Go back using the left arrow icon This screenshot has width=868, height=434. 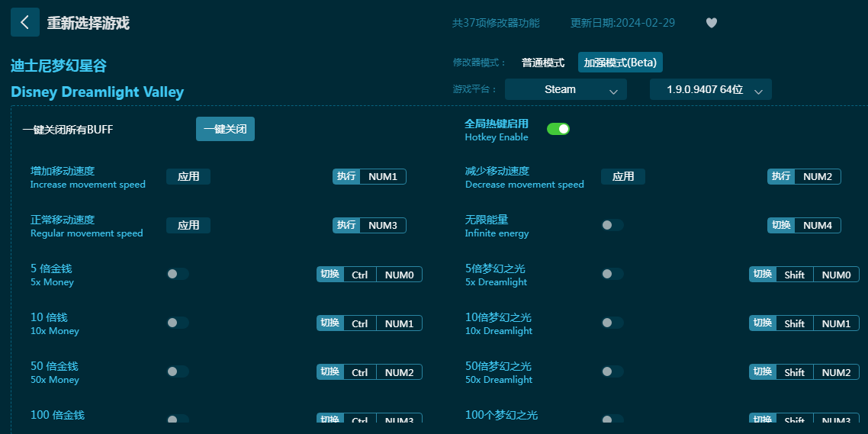point(25,22)
